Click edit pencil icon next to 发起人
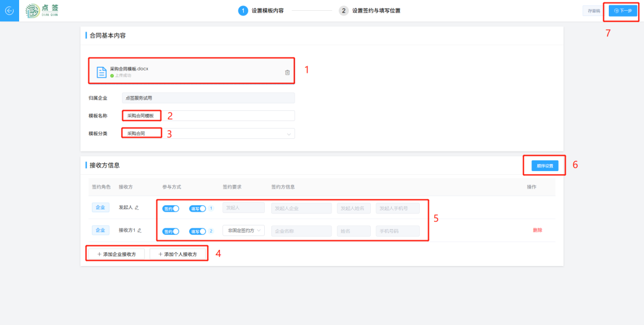The height and width of the screenshot is (325, 644). pyautogui.click(x=137, y=208)
